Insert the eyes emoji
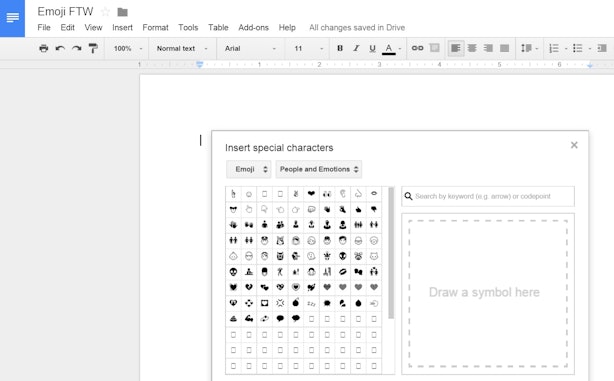Screen dimensions: 614x381 [327, 193]
